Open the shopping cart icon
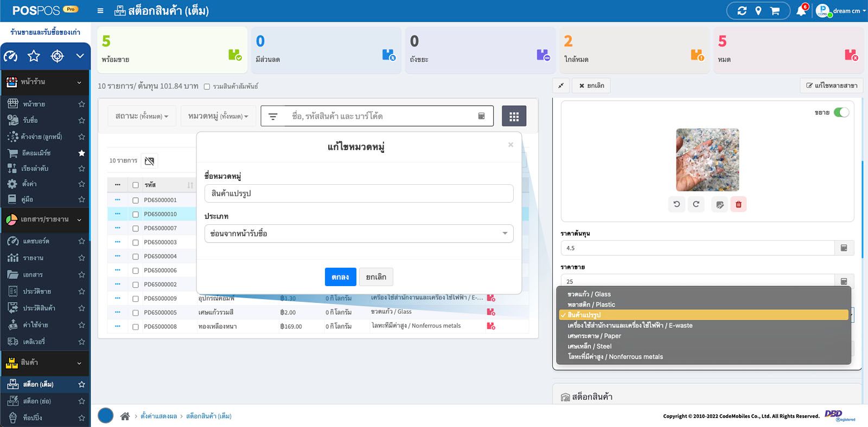The height and width of the screenshot is (427, 868). pos(775,11)
